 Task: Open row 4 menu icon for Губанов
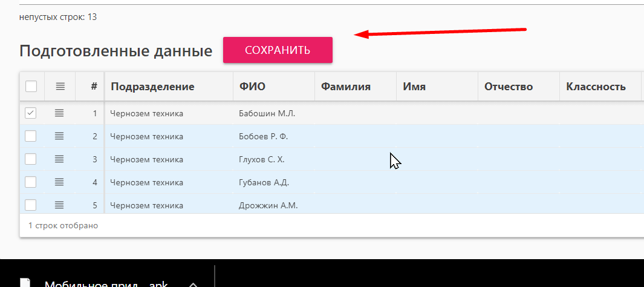point(59,182)
